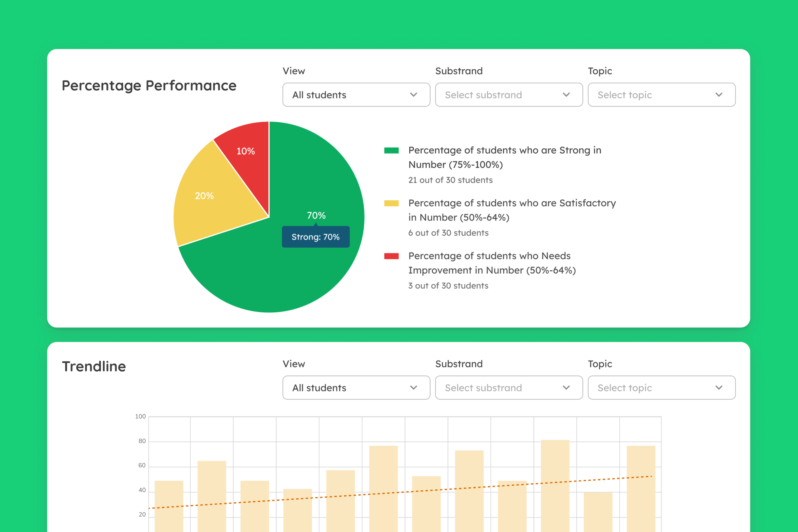Open Substrand dropdown in Trendline card
The image size is (798, 532).
[x=509, y=388]
